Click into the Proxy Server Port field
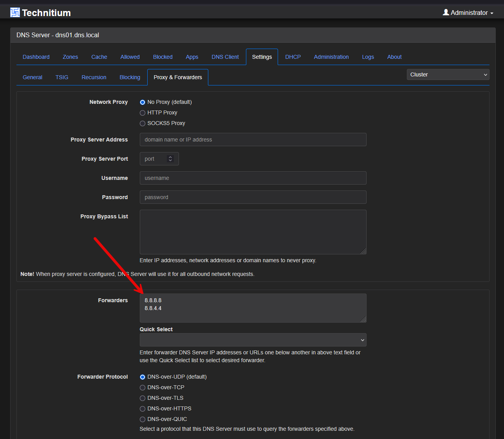The width and height of the screenshot is (504, 439). (159, 159)
